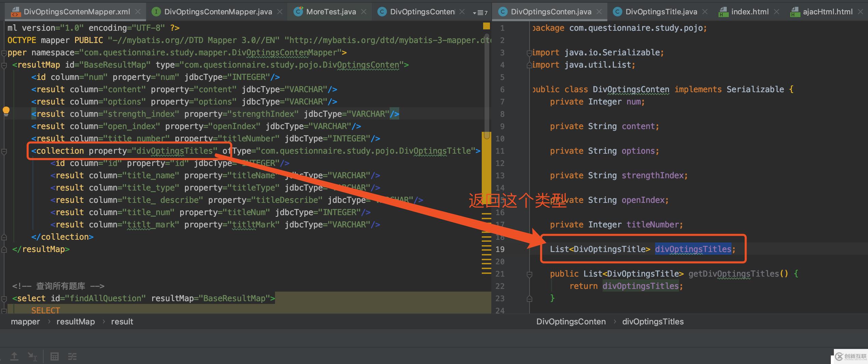Click the diff lines icon in bottom toolbar
The image size is (868, 364).
pos(72,356)
